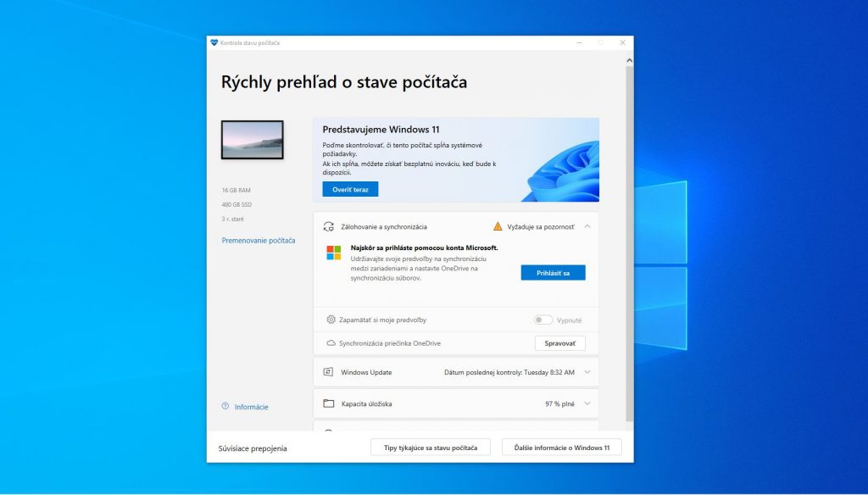This screenshot has height=495, width=868.
Task: Click the Prihlásiť sa button
Action: [x=553, y=273]
